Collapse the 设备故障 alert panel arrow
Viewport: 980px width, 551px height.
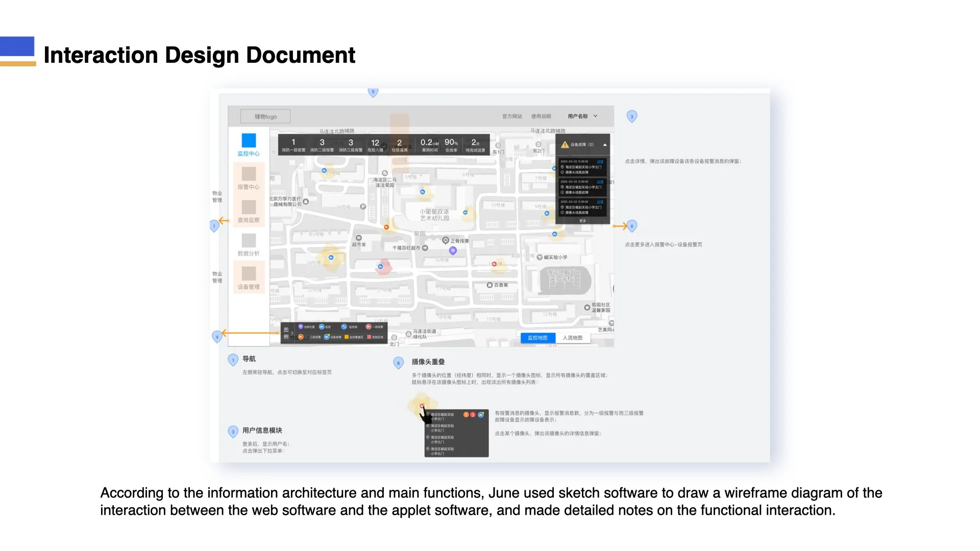click(605, 145)
